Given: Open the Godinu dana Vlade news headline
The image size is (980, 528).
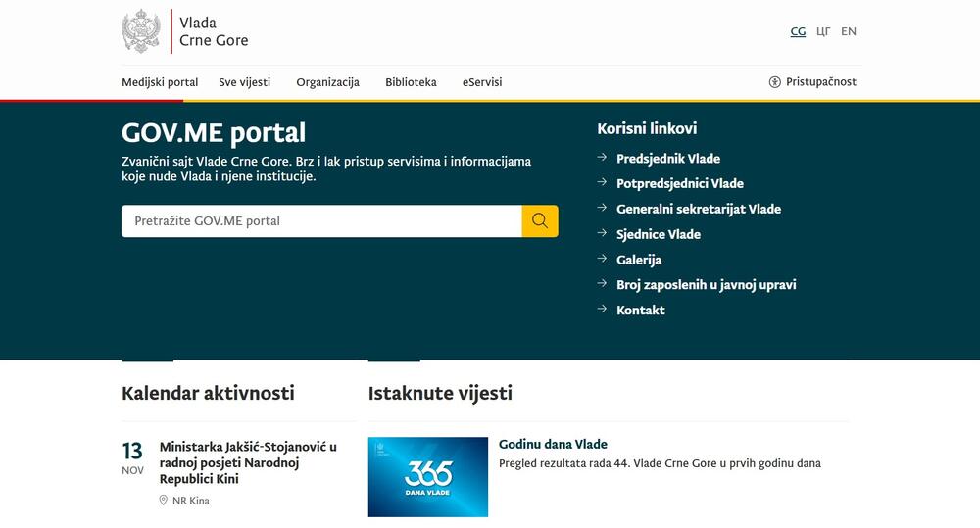Looking at the screenshot, I should (x=553, y=445).
